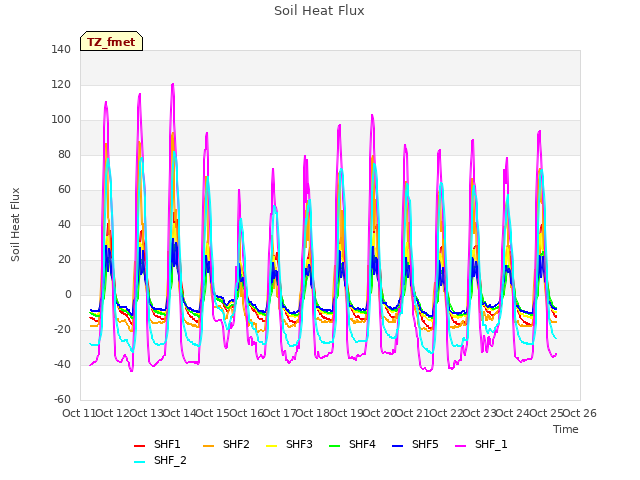Select the SHF4 legend label
640x480 pixels.
[x=362, y=444]
